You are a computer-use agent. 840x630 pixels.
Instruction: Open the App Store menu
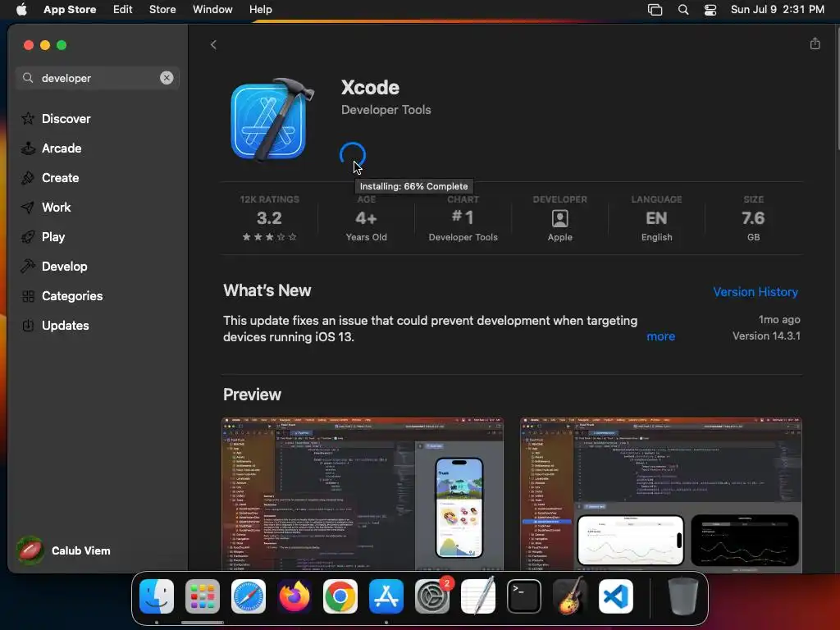(x=70, y=10)
